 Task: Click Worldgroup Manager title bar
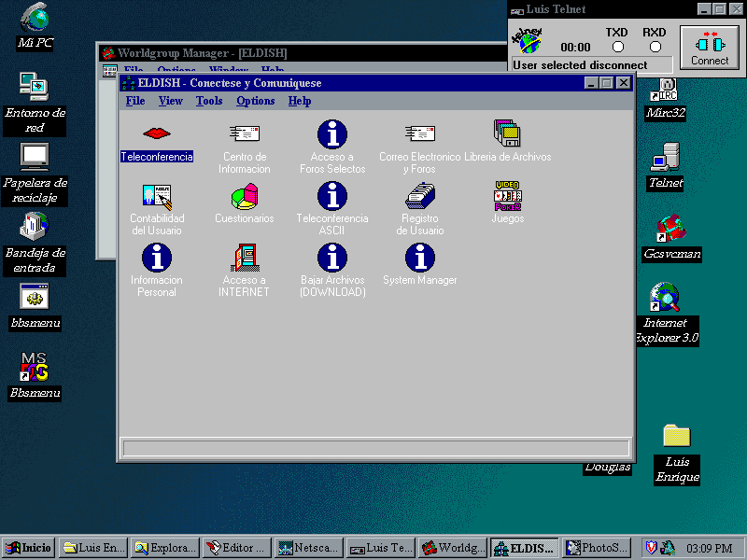[303, 53]
